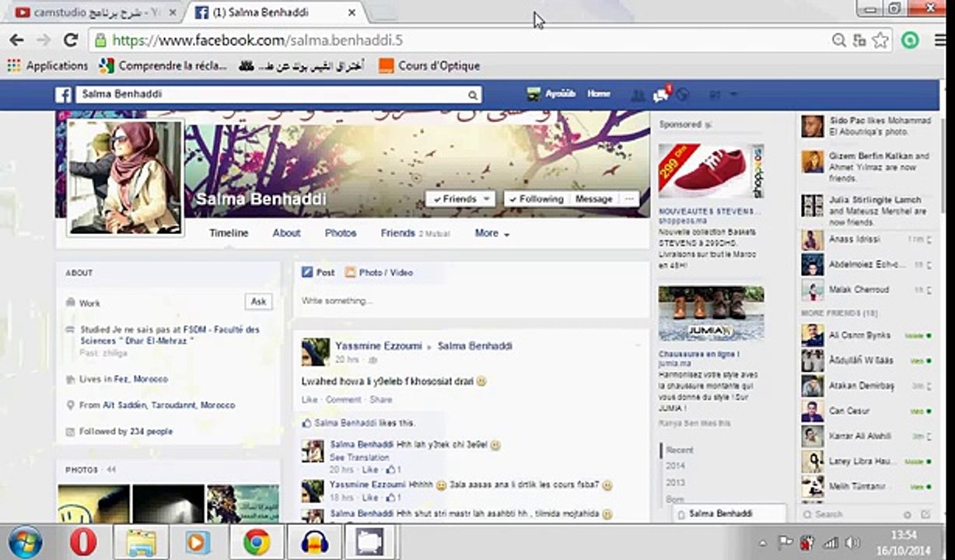Reload the page with the refresh icon
The height and width of the screenshot is (560, 955).
[71, 40]
